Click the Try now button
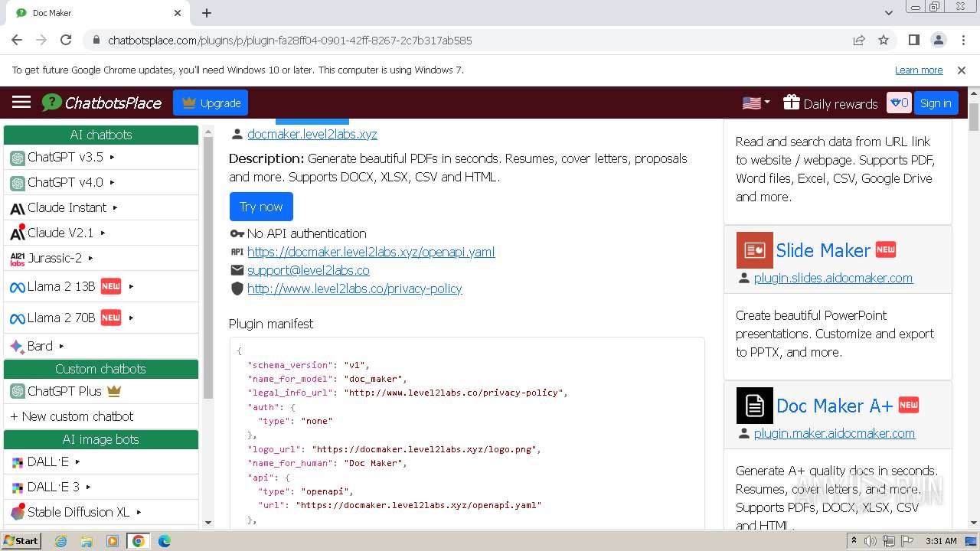Screen dimensions: 980x551 coord(261,207)
